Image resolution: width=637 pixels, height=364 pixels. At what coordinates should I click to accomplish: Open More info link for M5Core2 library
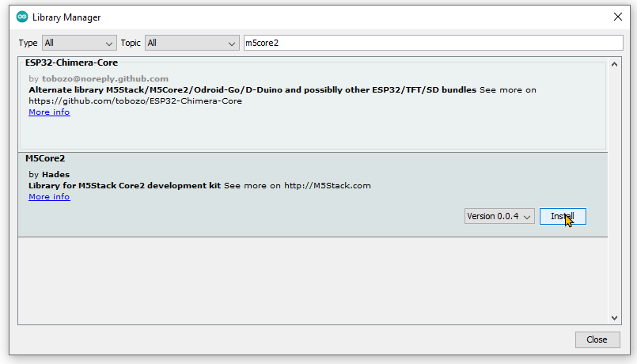[x=49, y=196]
